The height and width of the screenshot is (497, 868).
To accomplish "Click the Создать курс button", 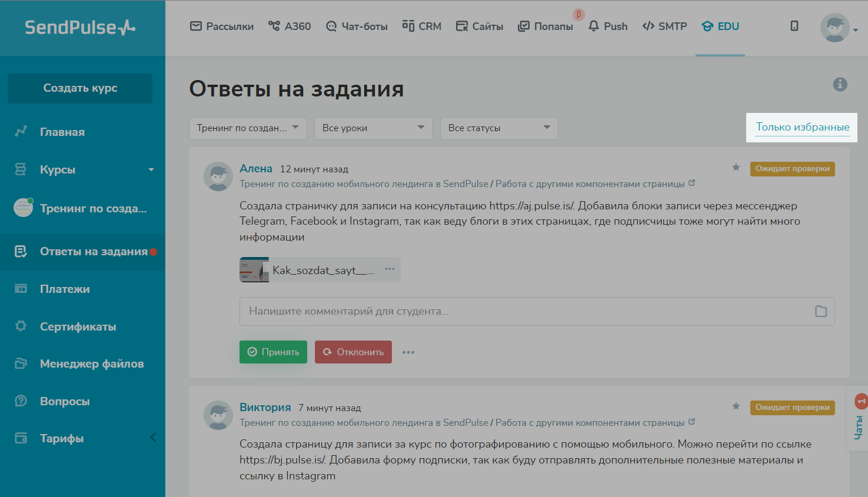I will point(80,88).
